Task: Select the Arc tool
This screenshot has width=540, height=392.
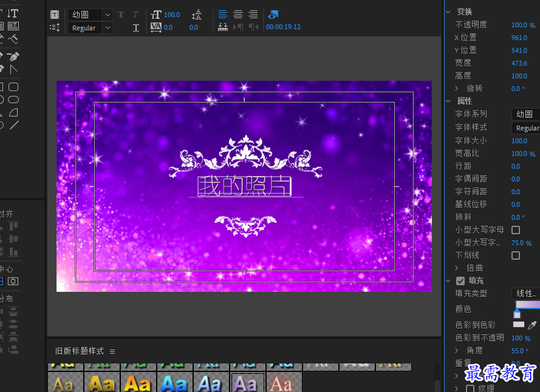Action: click(x=13, y=112)
